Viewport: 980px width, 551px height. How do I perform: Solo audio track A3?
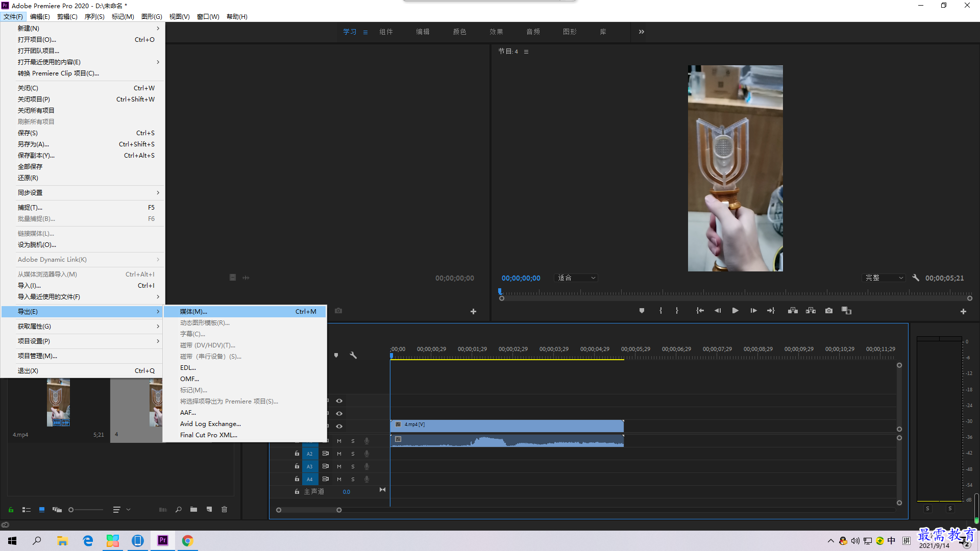(x=353, y=466)
